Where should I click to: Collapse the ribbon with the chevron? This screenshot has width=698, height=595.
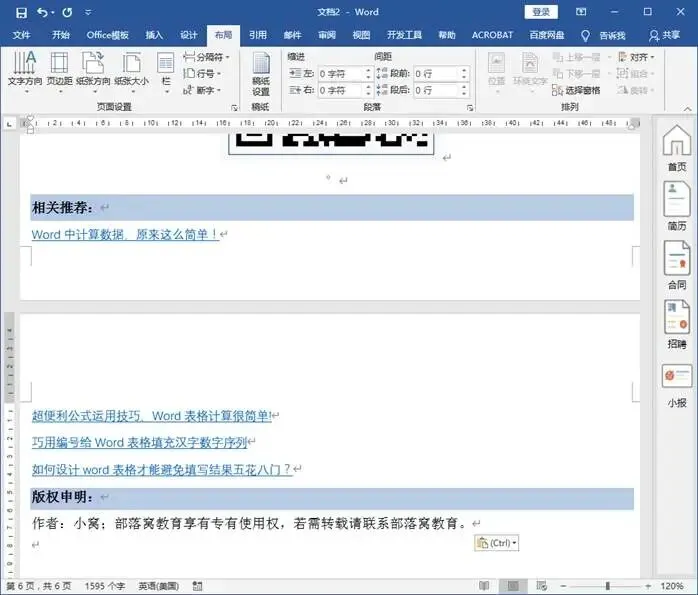[x=688, y=109]
